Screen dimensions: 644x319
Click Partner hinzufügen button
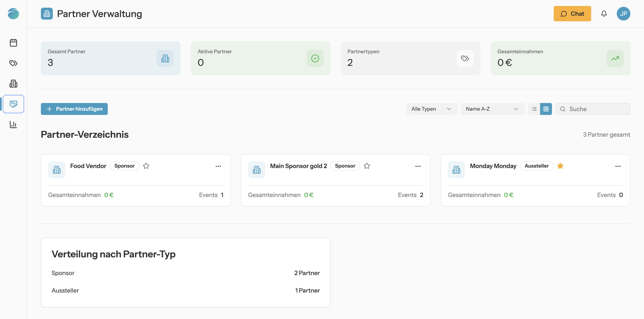coord(74,109)
